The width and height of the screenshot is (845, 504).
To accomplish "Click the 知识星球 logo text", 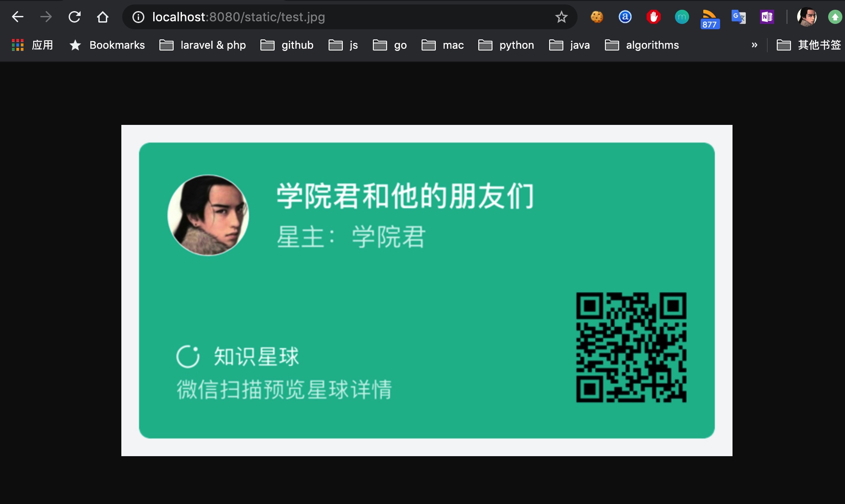I will (256, 357).
